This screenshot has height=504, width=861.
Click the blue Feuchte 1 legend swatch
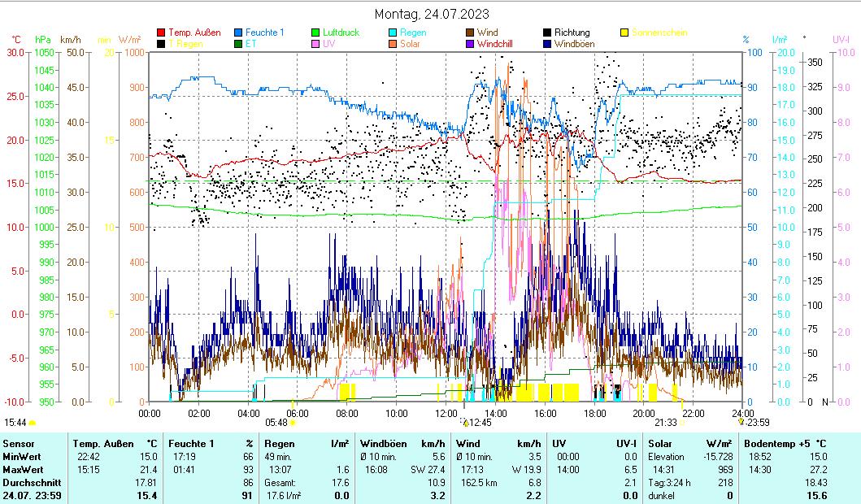coord(239,33)
